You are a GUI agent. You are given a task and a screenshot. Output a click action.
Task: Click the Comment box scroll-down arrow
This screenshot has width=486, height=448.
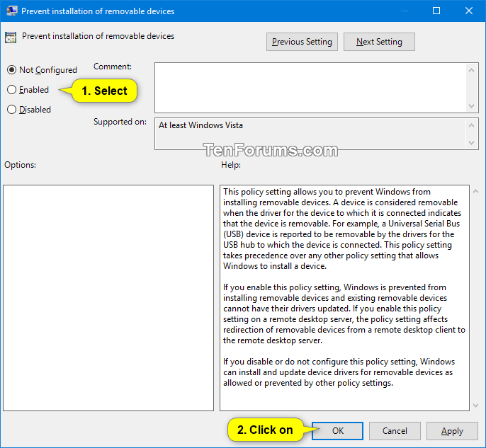coord(471,106)
